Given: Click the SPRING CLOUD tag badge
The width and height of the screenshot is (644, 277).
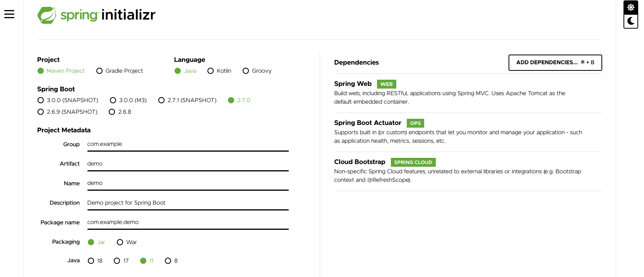Looking at the screenshot, I should point(413,162).
